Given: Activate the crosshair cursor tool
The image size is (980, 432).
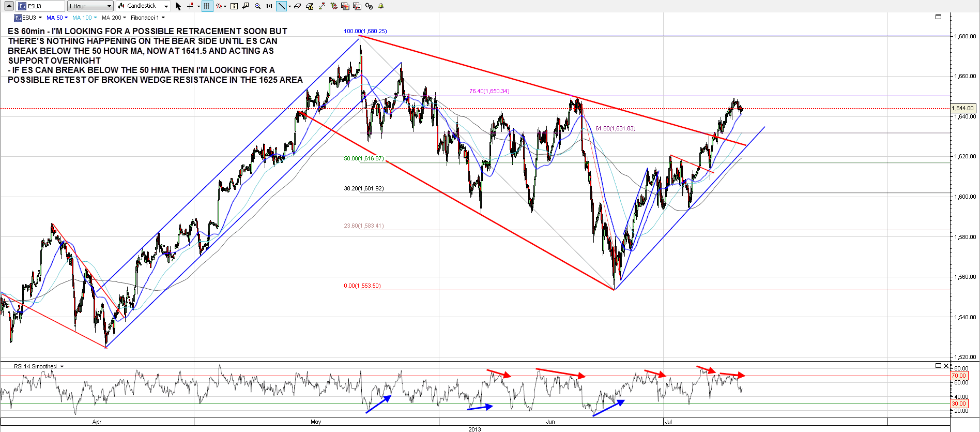Looking at the screenshot, I should (x=190, y=6).
